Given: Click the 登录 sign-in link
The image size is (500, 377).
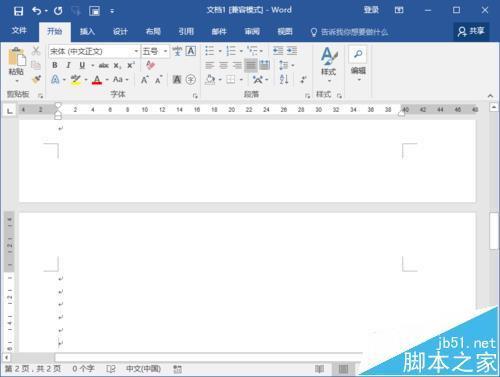Looking at the screenshot, I should [371, 10].
